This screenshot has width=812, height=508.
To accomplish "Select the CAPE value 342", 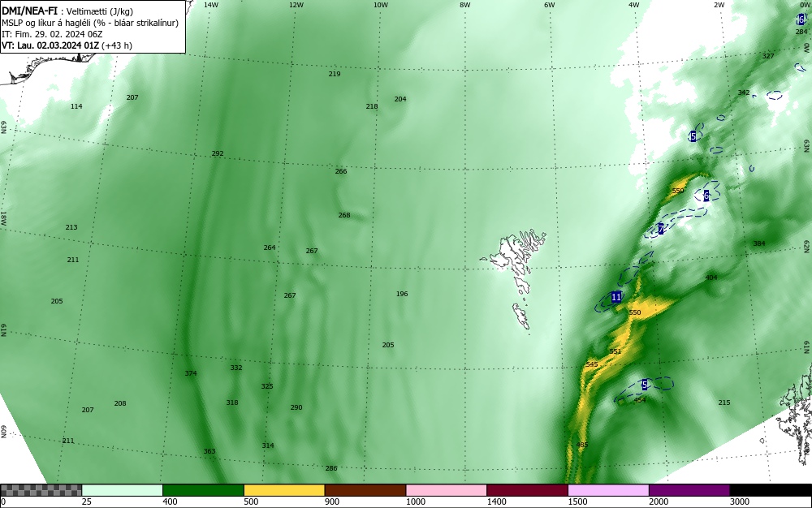I will click(x=744, y=93).
